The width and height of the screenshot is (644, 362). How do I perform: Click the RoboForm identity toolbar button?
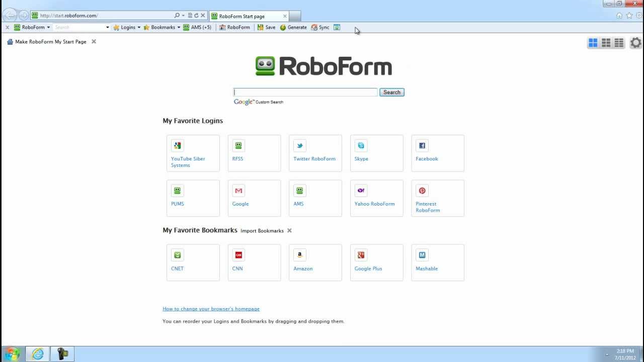coord(234,27)
